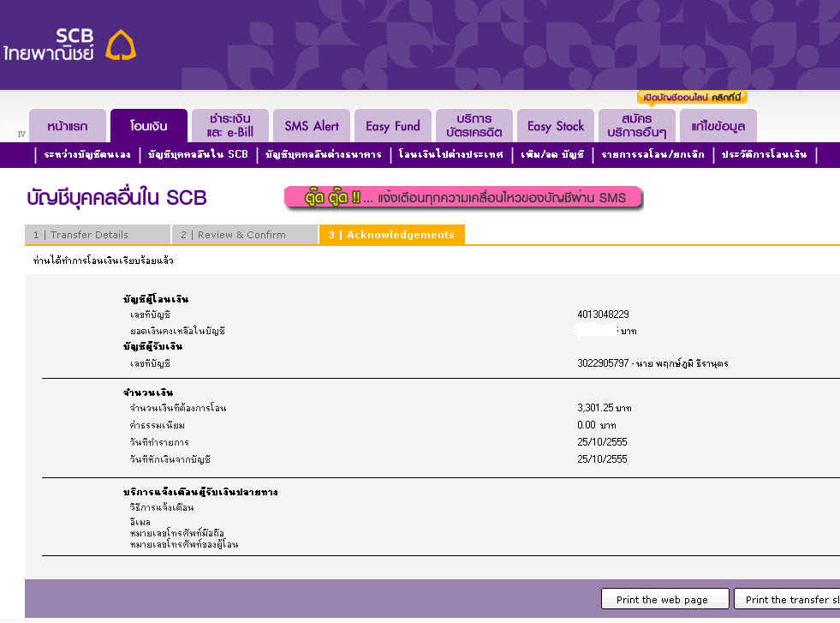
Task: Select โอนเงินไปต่างประเทศ from the submenu
Action: (x=451, y=155)
